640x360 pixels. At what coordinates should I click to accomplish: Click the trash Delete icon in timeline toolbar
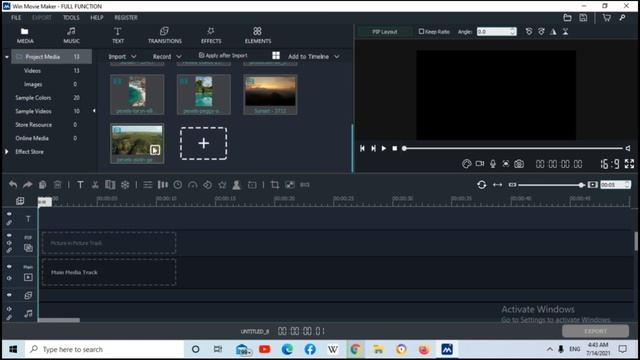(x=58, y=185)
